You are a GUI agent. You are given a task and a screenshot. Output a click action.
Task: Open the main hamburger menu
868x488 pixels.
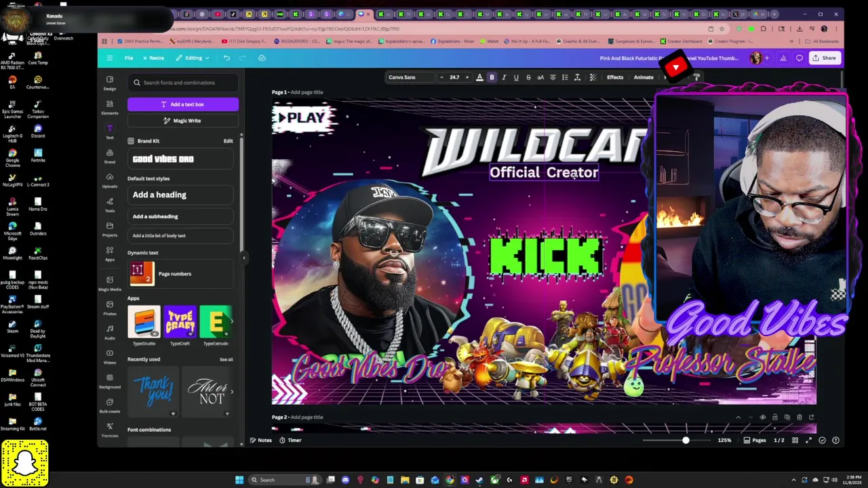pyautogui.click(x=109, y=58)
